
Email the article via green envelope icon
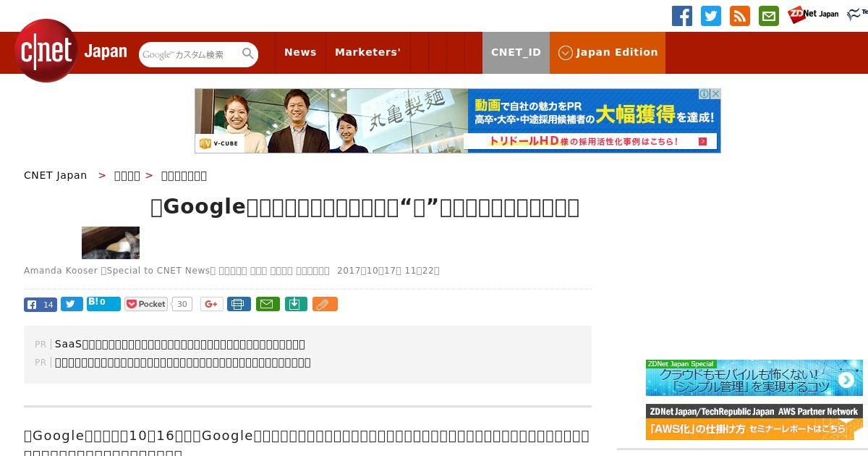(268, 304)
